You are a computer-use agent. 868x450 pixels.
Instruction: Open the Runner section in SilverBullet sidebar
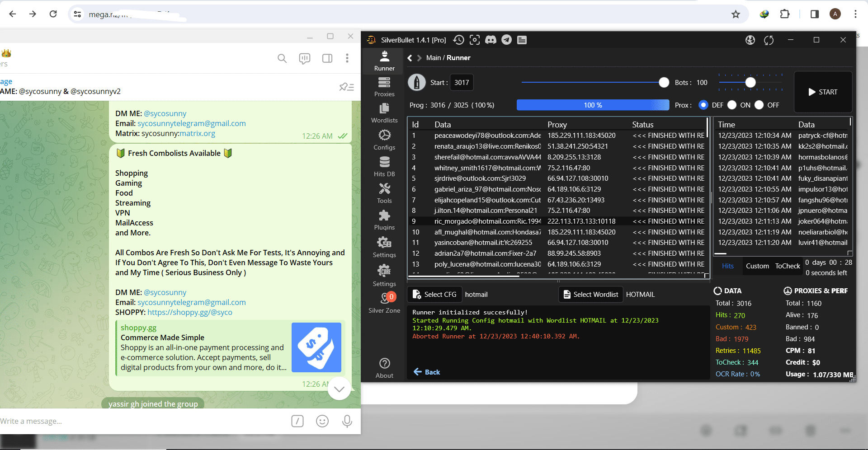click(384, 61)
